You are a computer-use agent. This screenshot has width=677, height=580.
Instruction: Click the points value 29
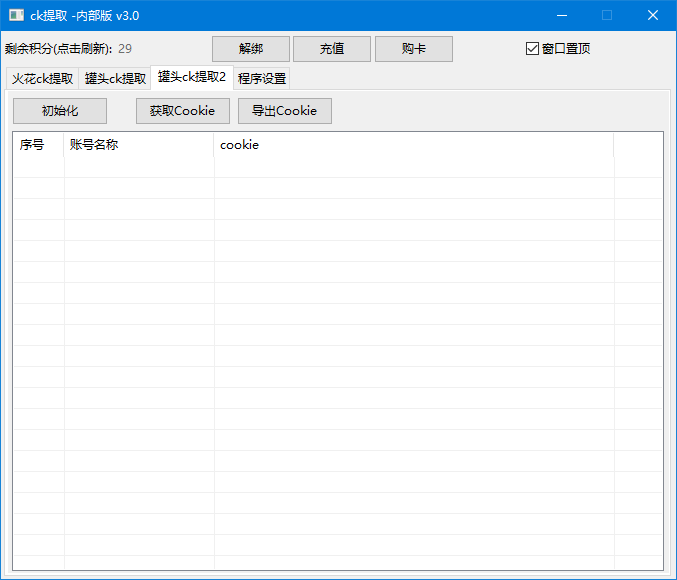(x=125, y=49)
